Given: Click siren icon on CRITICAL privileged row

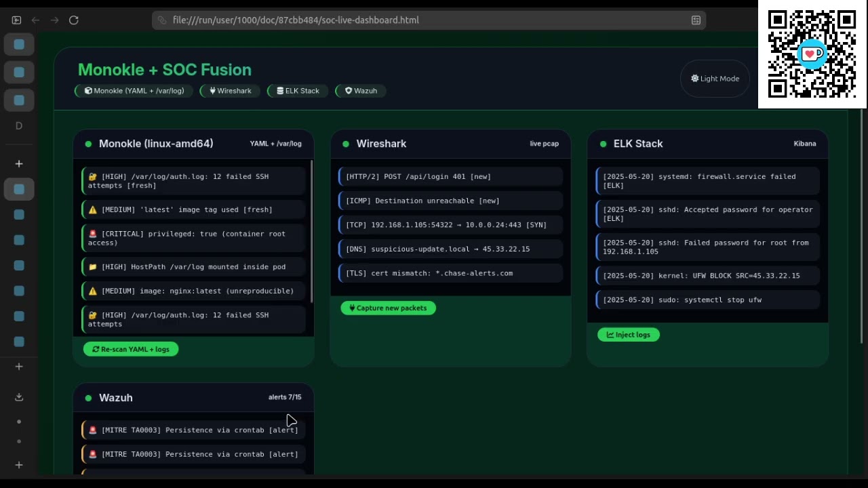Looking at the screenshot, I should (x=93, y=234).
